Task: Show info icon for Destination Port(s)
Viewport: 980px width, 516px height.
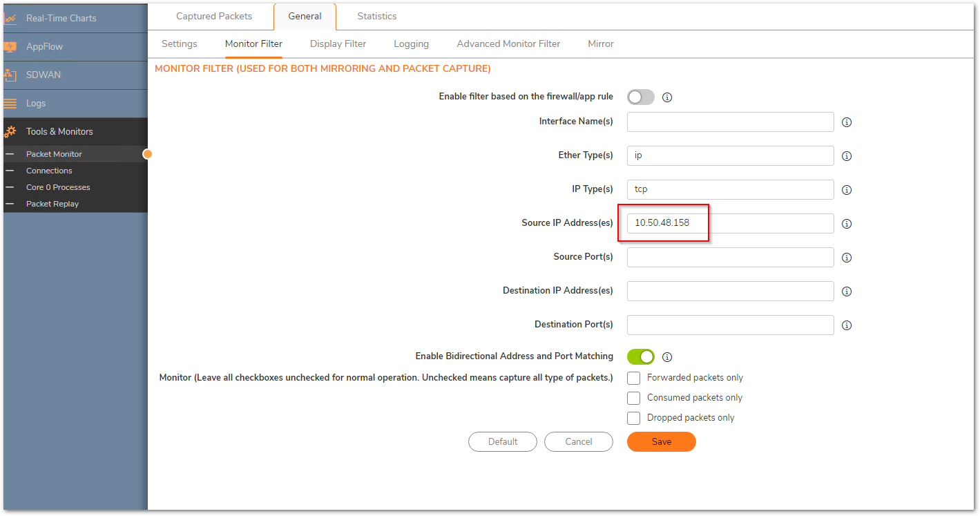Action: [847, 325]
